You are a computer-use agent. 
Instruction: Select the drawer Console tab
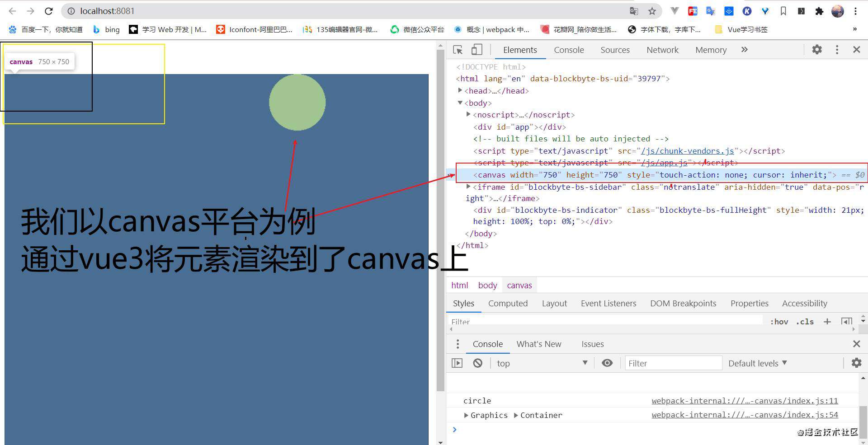click(487, 344)
